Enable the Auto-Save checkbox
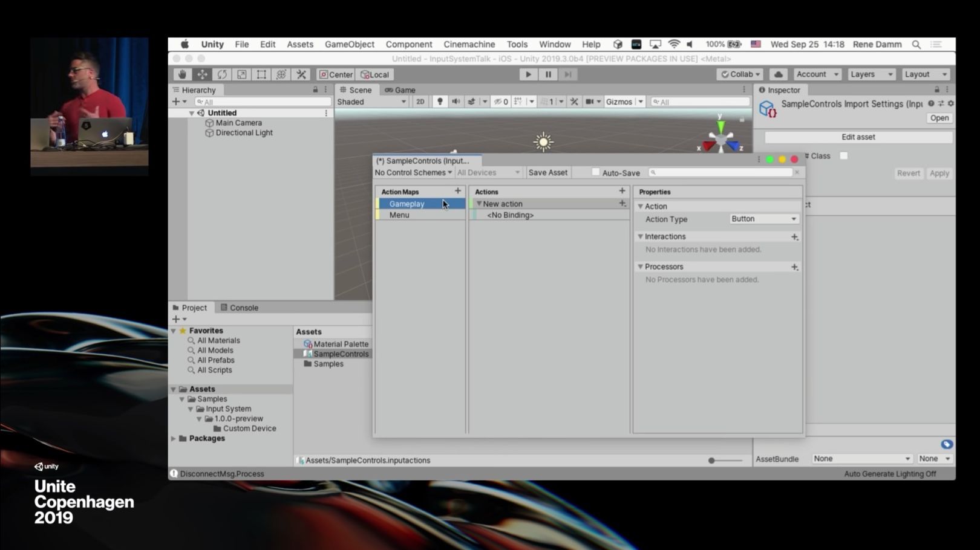 click(596, 172)
